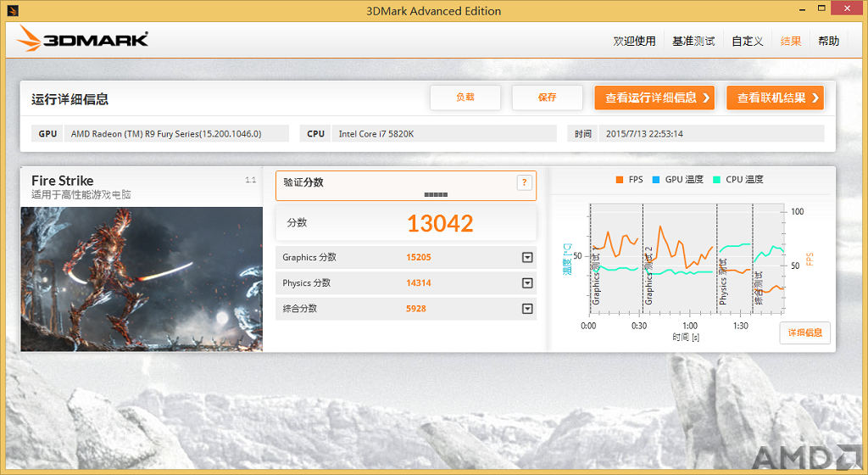Click the Fire Strike title text

[63, 181]
